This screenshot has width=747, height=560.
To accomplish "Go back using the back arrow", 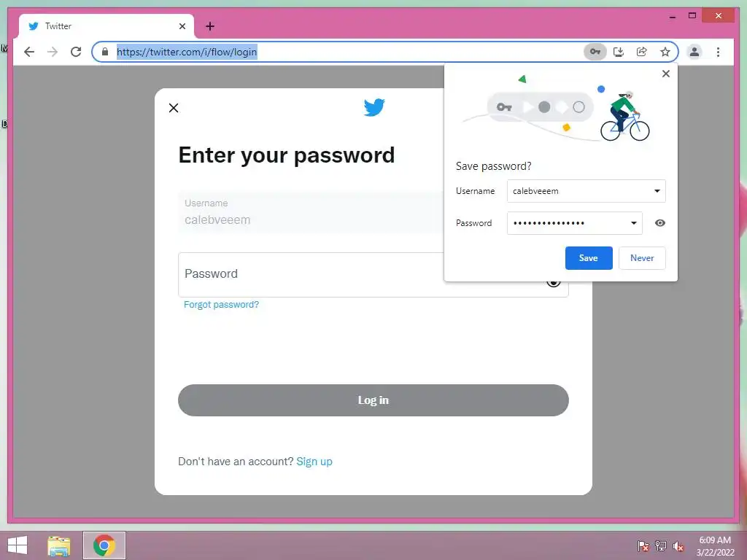I will point(29,52).
